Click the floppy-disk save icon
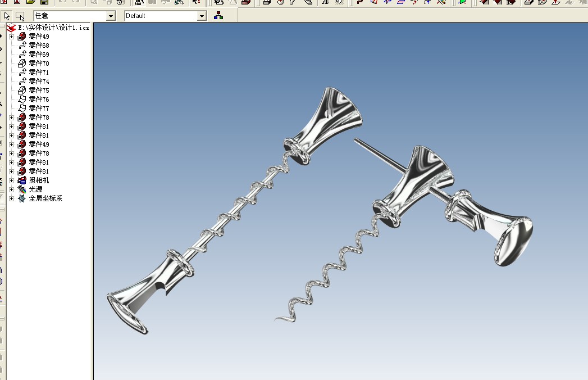Viewport: 588px width, 380px height. coord(44,2)
